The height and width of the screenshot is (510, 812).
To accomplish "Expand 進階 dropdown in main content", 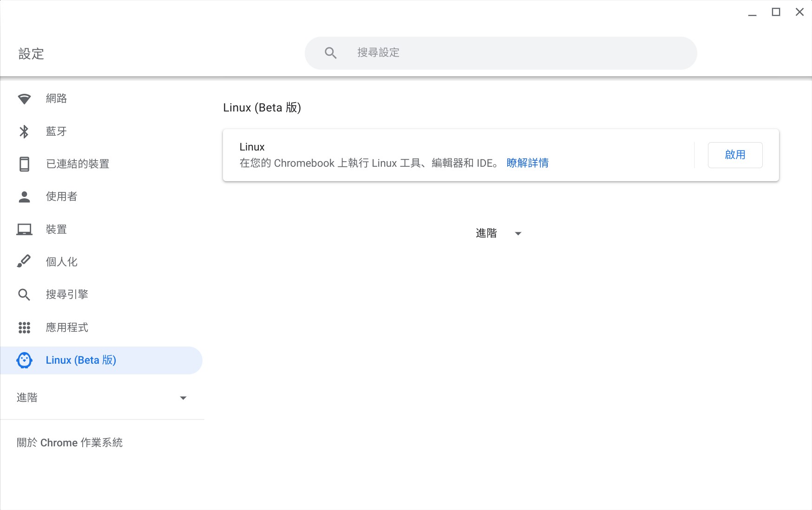I will (x=498, y=233).
